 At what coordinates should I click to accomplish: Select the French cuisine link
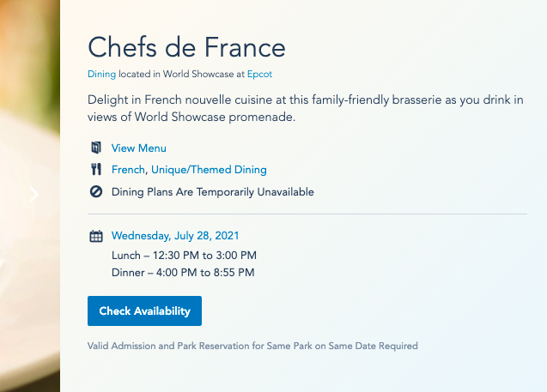(x=129, y=170)
